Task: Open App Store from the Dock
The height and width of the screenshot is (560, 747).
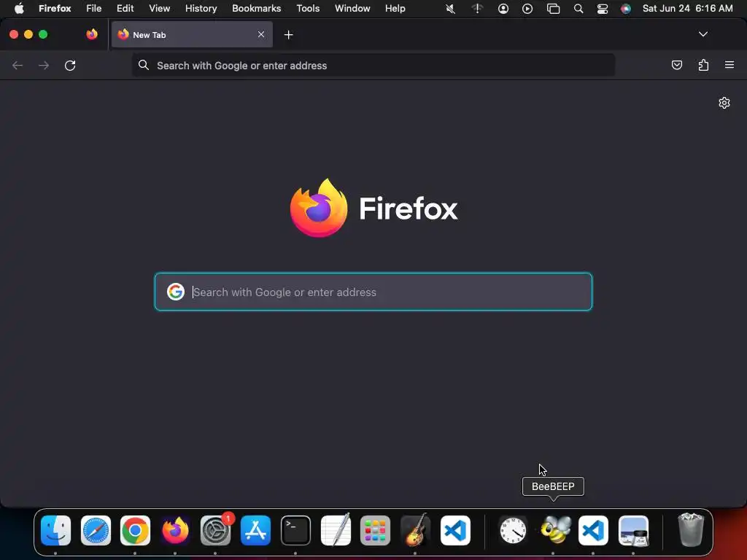Action: (256, 531)
